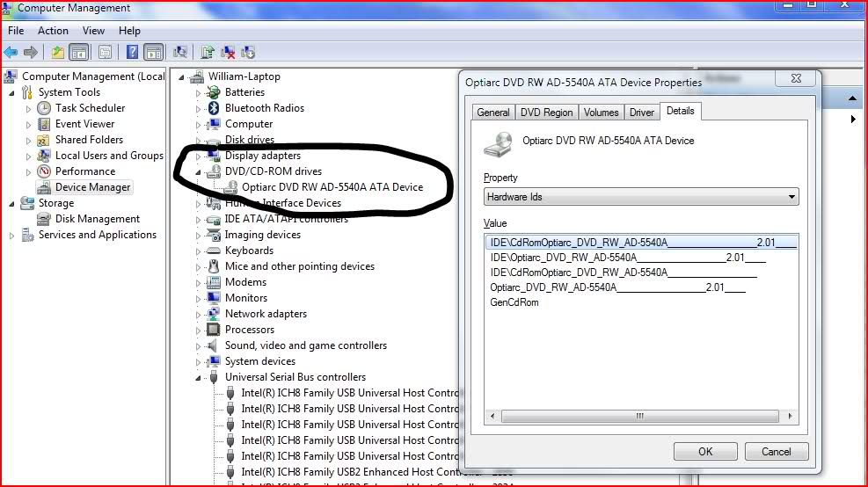Select the Computer category in device tree
Image resolution: width=868 pixels, height=487 pixels.
point(249,124)
